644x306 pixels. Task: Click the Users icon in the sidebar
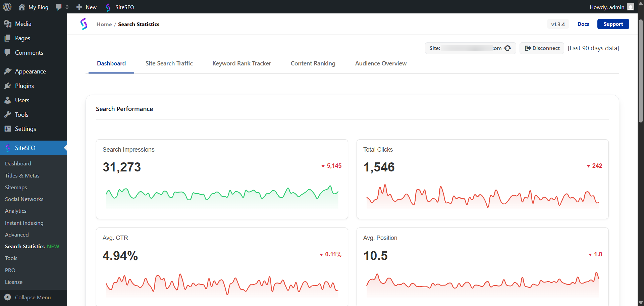pos(7,100)
